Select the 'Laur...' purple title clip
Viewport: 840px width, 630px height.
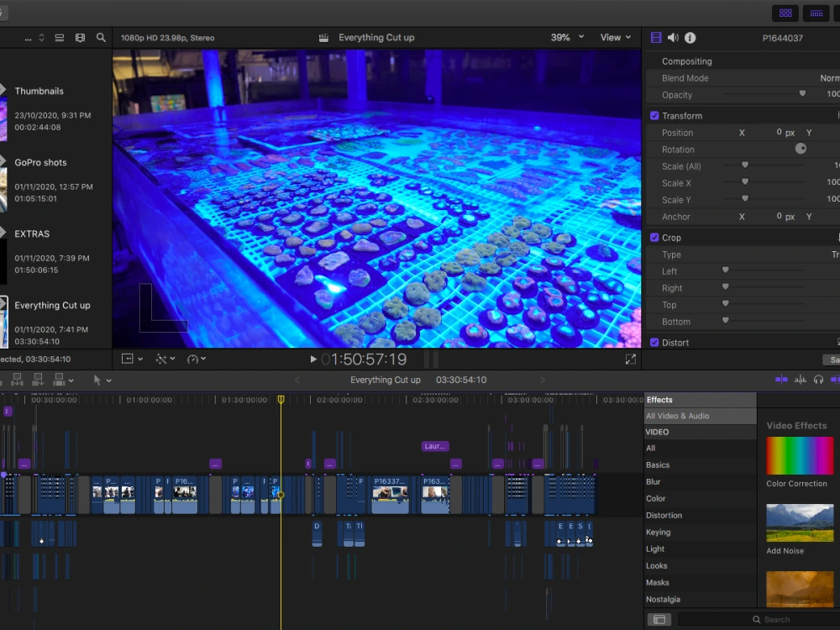tap(435, 446)
